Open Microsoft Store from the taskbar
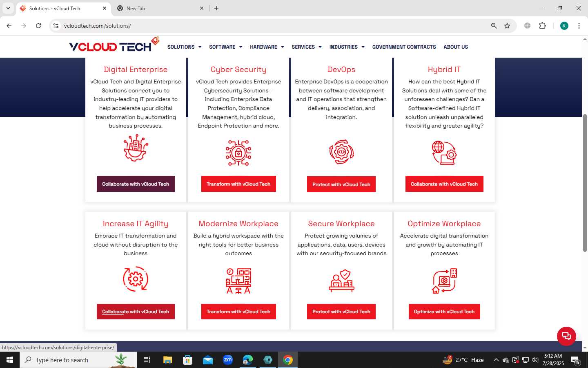588x368 pixels. 188,360
